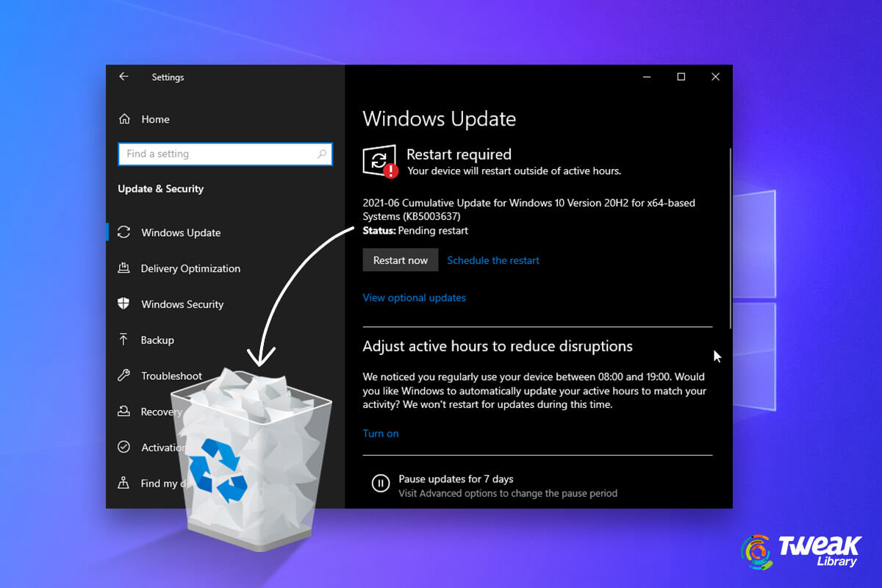Screen dimensions: 882x588
Task: Click Schedule the restart
Action: click(x=492, y=259)
